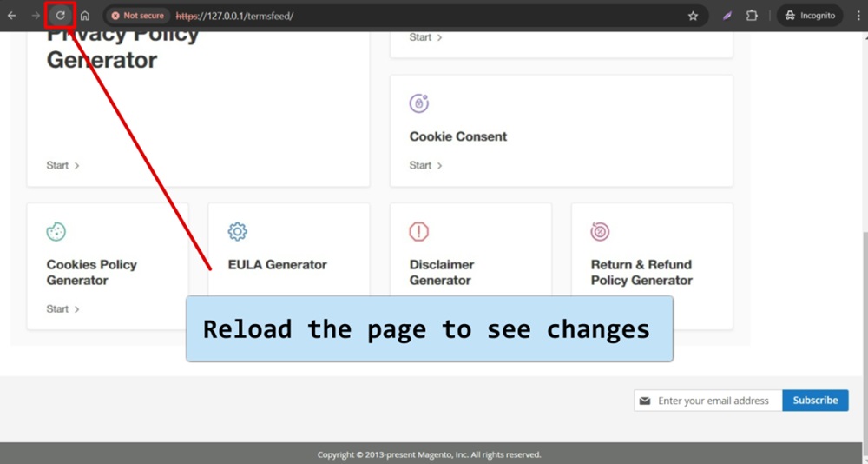
Task: Click the Magento copyright footer text
Action: 429,454
